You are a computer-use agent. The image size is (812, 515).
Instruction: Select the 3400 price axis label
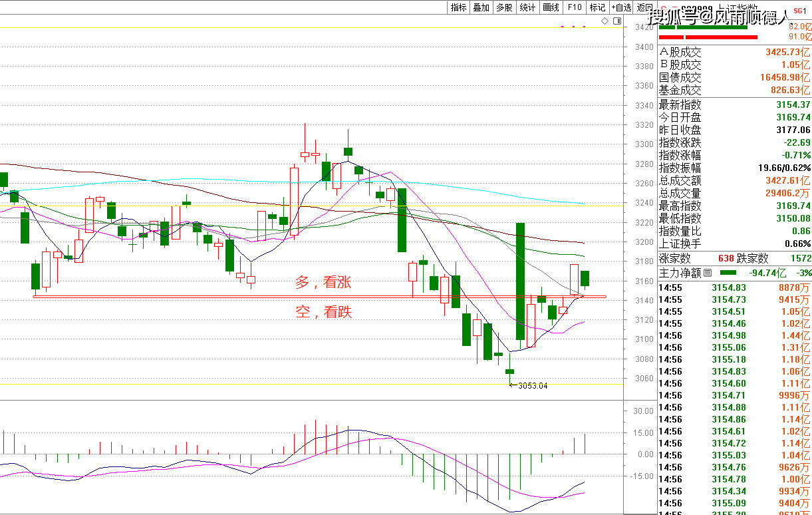click(644, 47)
